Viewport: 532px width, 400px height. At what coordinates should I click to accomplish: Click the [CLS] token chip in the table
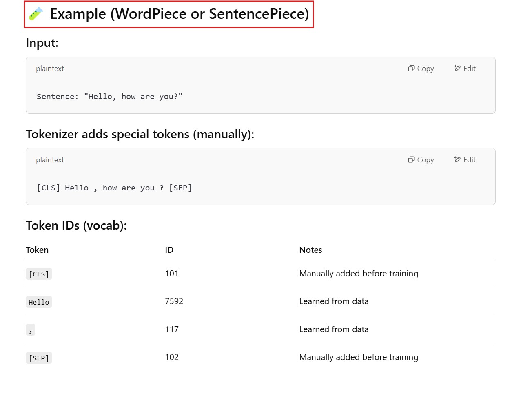[39, 274]
